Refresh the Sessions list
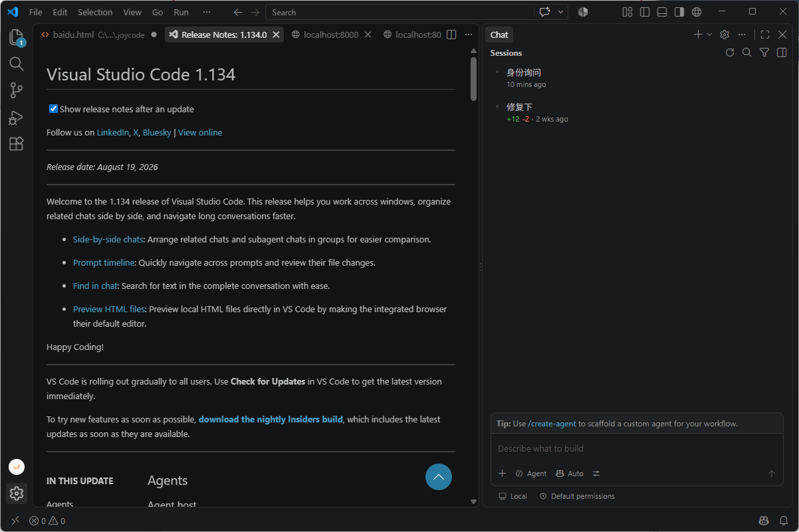 pos(730,52)
